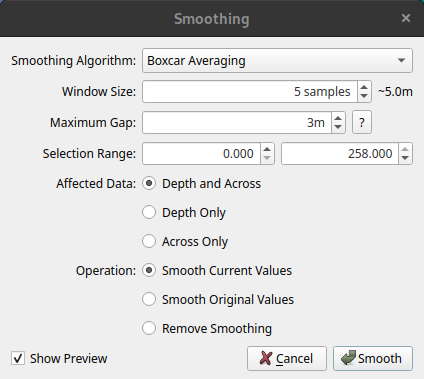Increase Maximum Gap with up arrow

338,118
